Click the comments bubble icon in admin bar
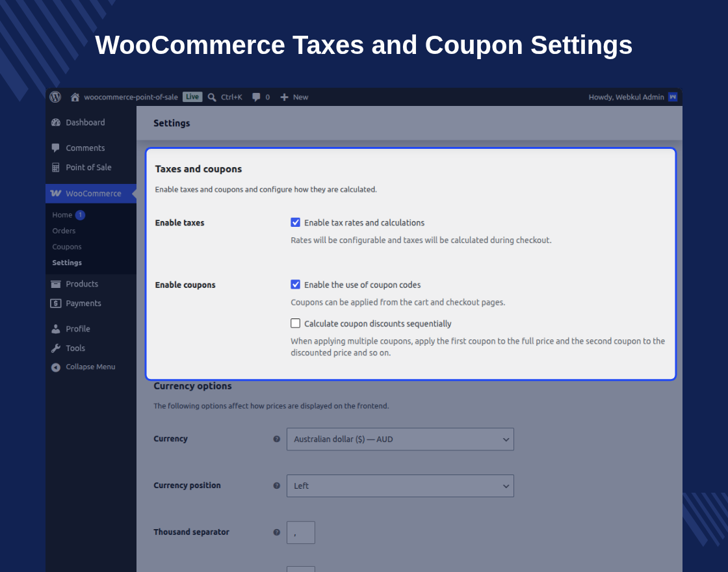The width and height of the screenshot is (728, 572). pos(256,97)
